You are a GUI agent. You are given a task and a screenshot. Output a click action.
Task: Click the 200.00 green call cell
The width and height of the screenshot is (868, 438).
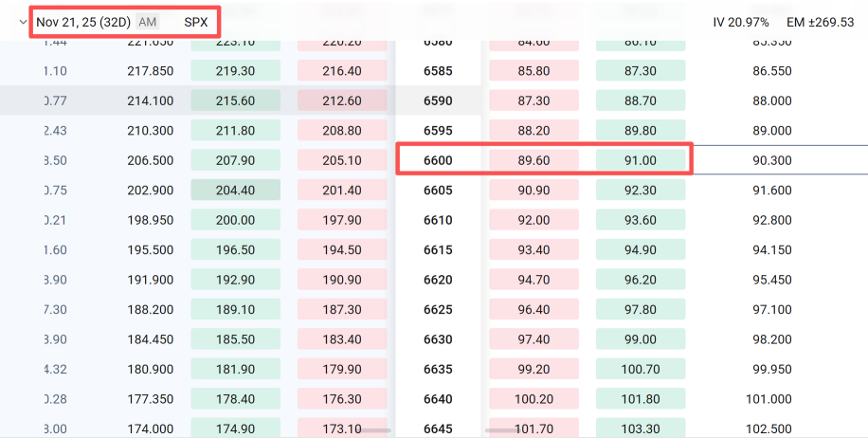pos(235,221)
